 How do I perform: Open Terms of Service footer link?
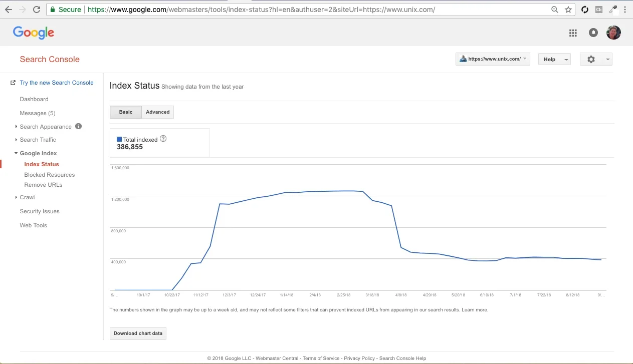point(321,358)
